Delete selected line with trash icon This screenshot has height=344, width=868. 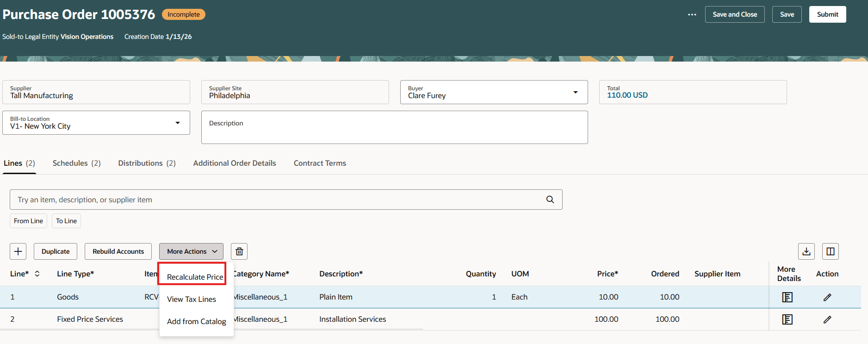[x=239, y=251]
